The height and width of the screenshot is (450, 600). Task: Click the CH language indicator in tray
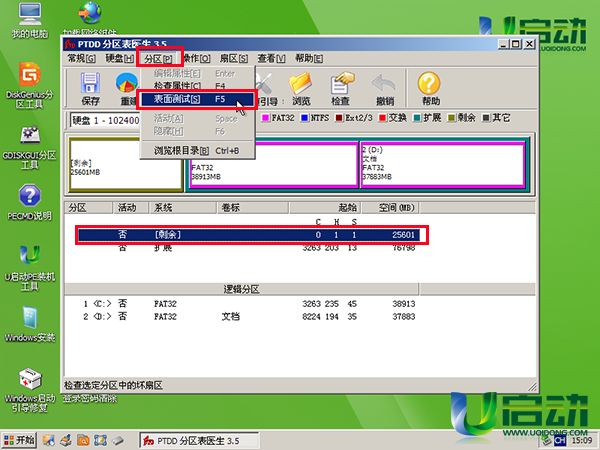(560, 441)
